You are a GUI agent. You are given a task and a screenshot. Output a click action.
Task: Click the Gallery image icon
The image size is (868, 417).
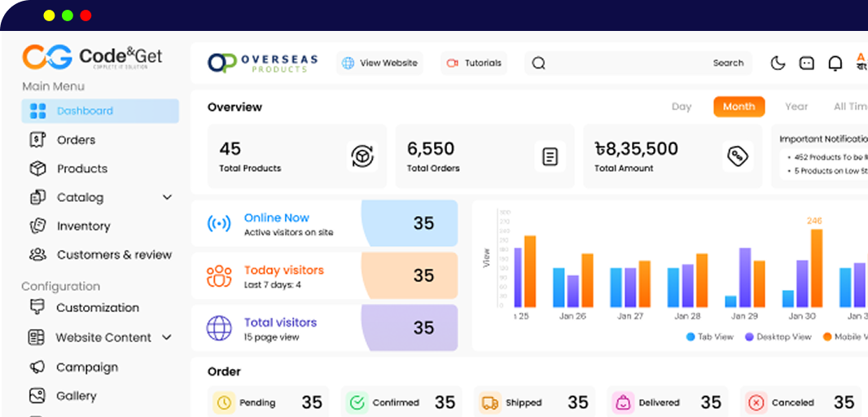point(37,395)
